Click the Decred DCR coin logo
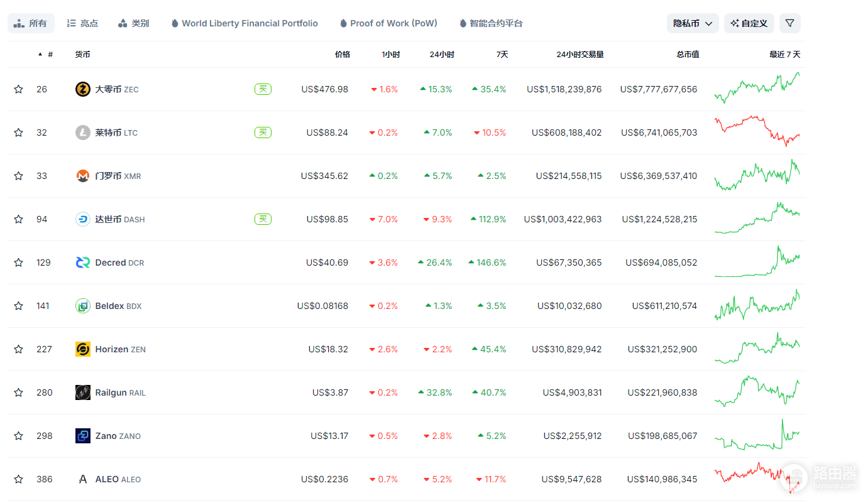This screenshot has height=503, width=868. click(82, 262)
